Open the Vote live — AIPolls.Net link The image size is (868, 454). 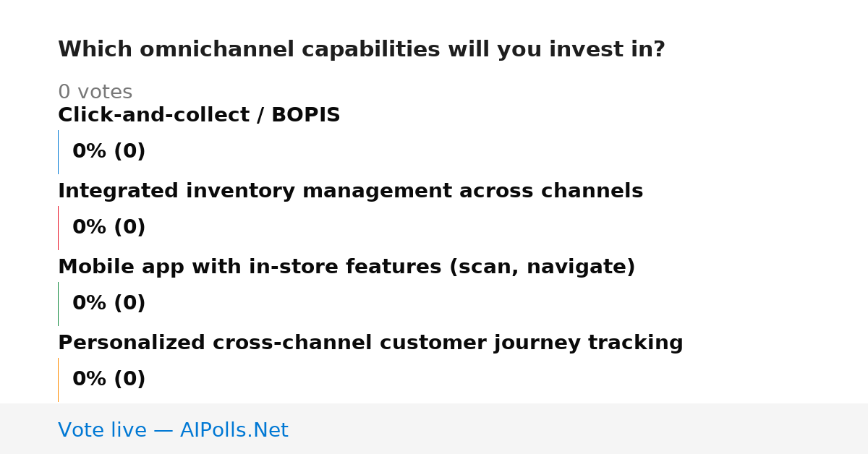point(173,430)
